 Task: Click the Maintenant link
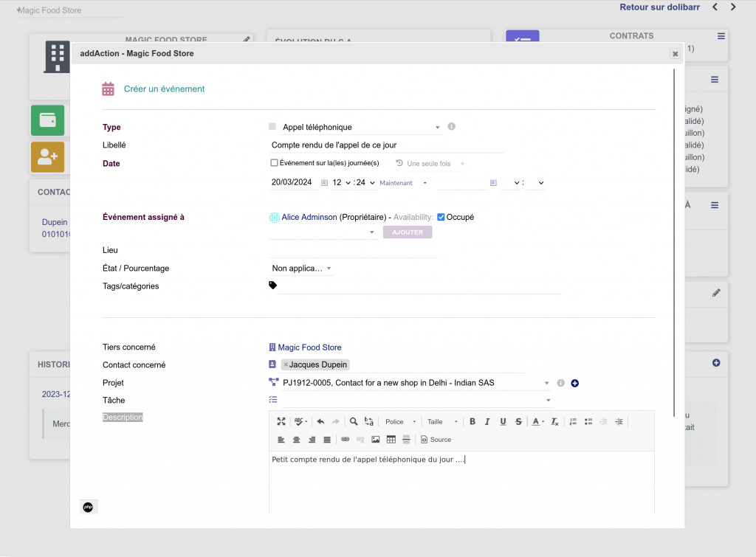point(396,183)
